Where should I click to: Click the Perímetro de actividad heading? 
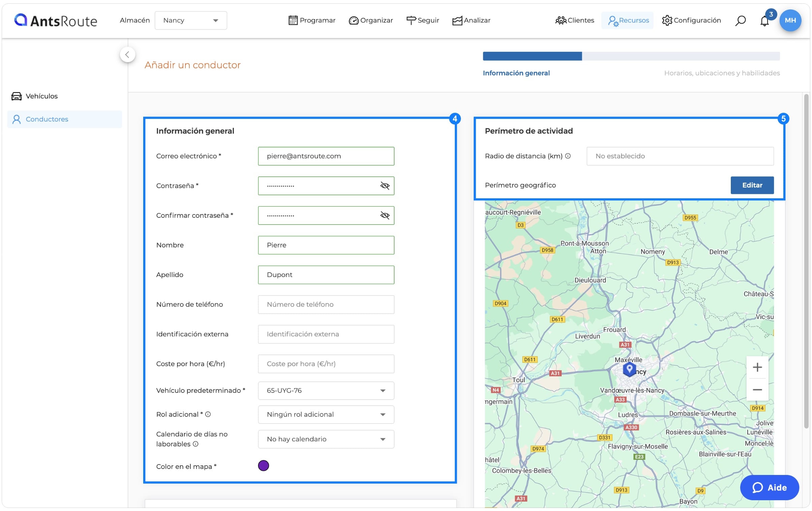click(x=528, y=131)
